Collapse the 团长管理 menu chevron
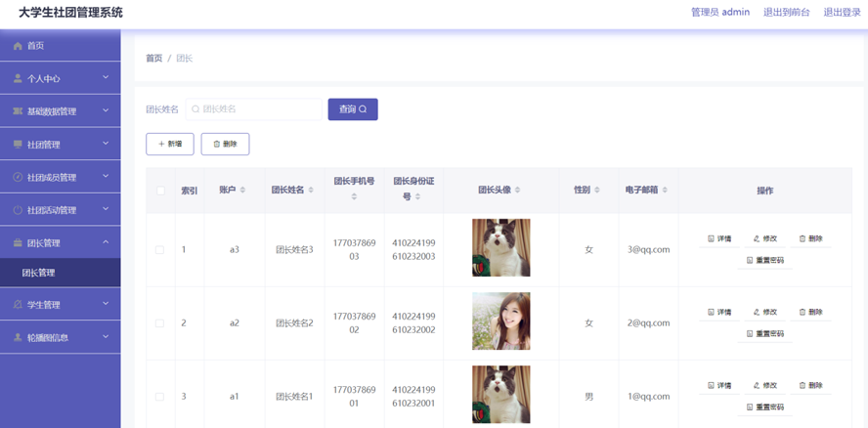This screenshot has height=428, width=868. [x=106, y=242]
